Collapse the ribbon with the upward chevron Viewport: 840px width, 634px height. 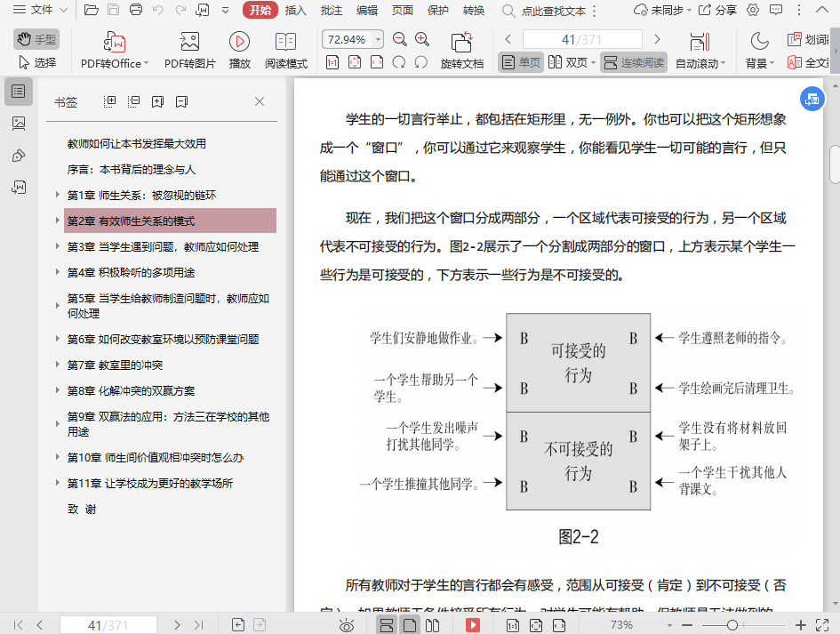tap(822, 10)
